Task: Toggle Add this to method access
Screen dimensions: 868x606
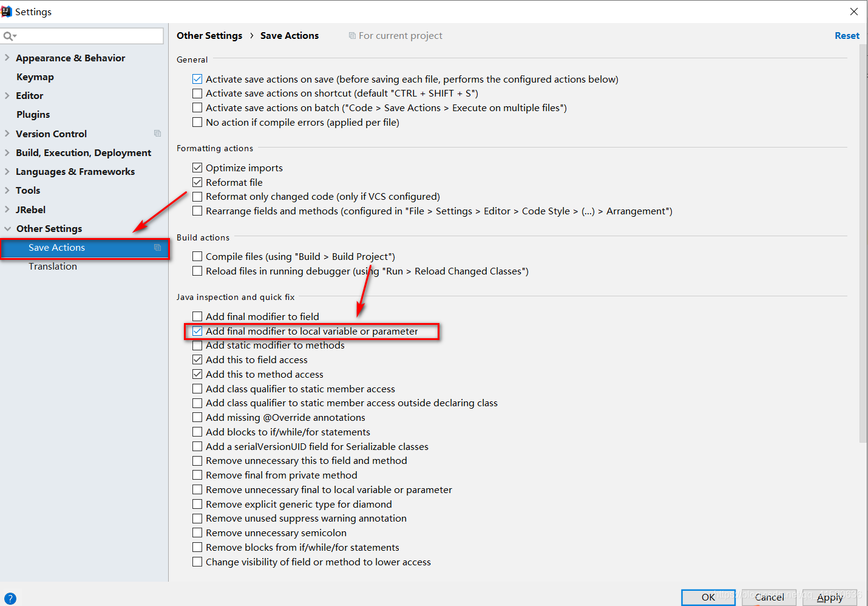Action: [197, 374]
